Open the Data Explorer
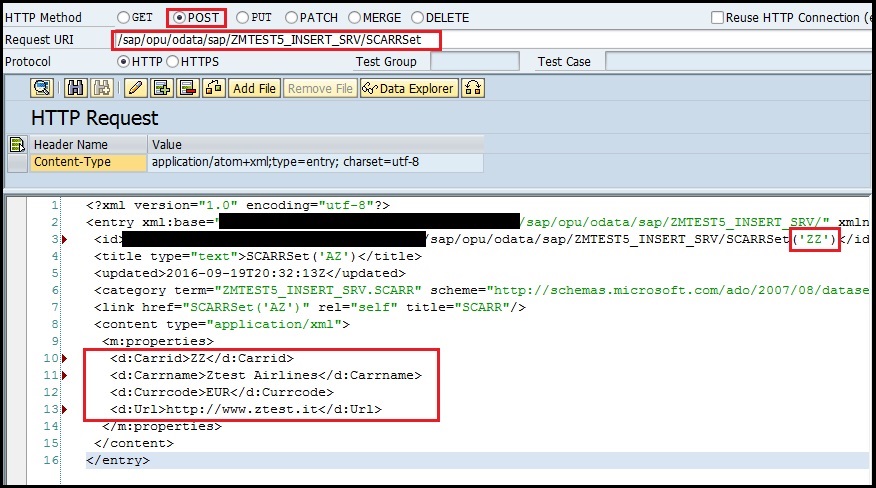 pos(409,88)
